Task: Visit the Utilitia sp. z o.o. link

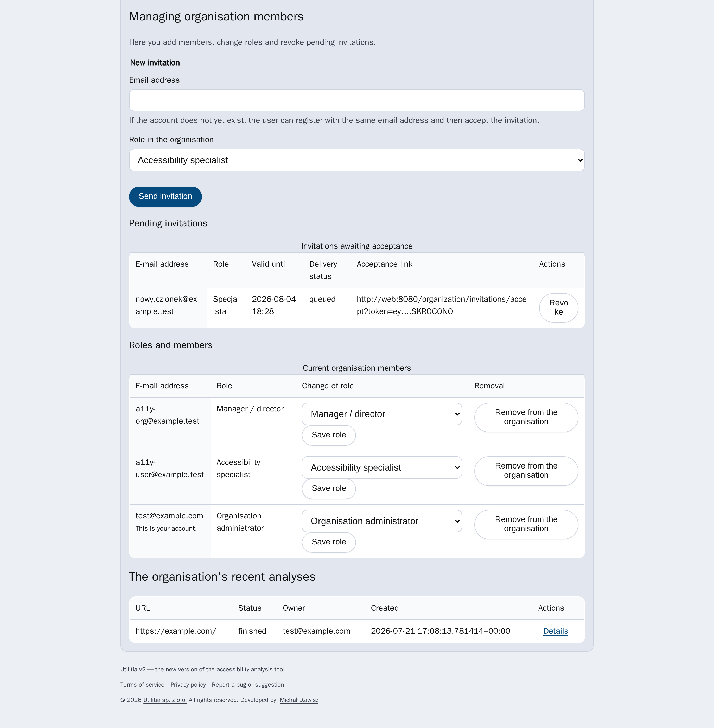Action: pyautogui.click(x=165, y=700)
